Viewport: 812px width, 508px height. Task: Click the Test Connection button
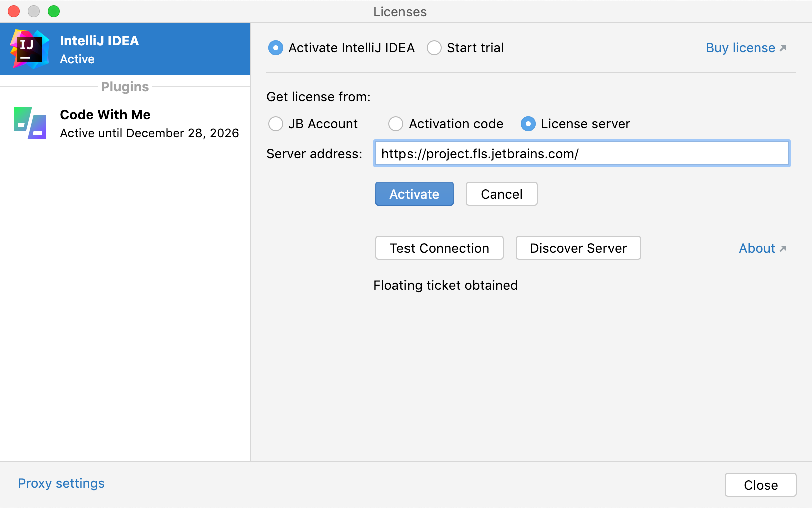click(439, 248)
